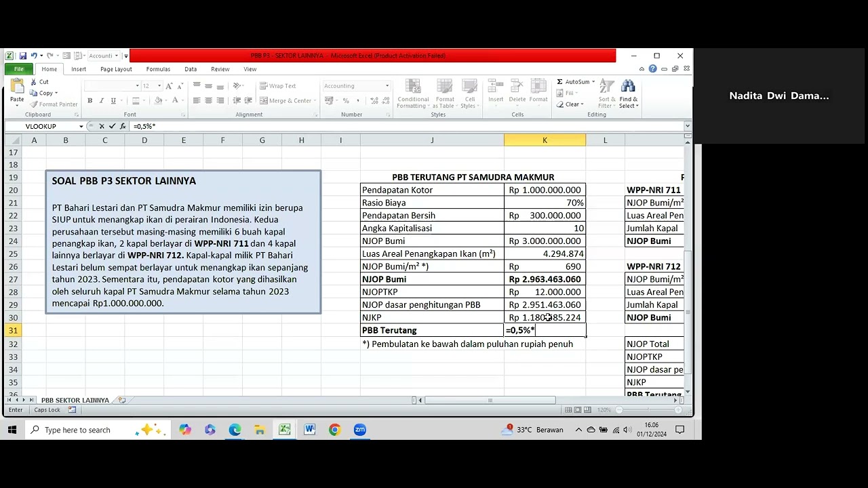The height and width of the screenshot is (488, 868).
Task: Click the Percent Style icon
Action: (346, 100)
